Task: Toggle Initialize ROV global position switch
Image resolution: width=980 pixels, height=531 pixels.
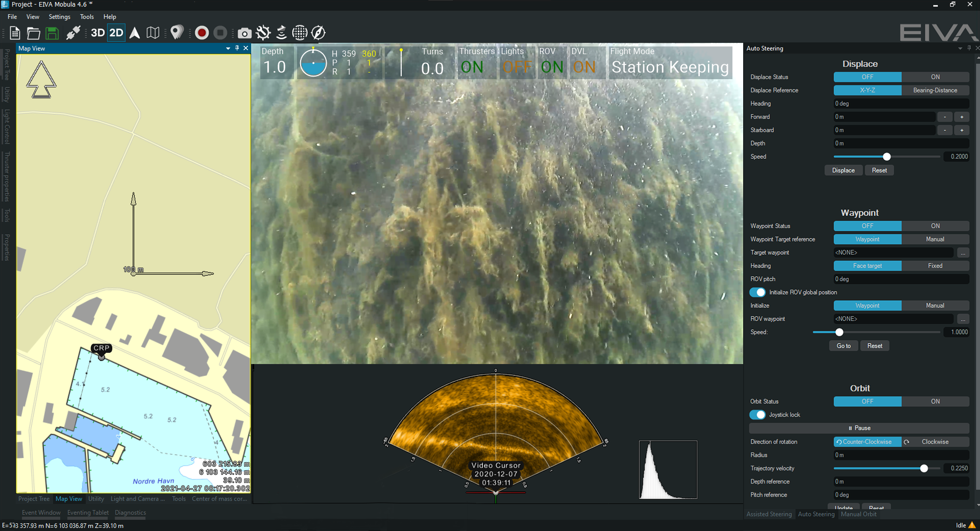Action: (757, 292)
